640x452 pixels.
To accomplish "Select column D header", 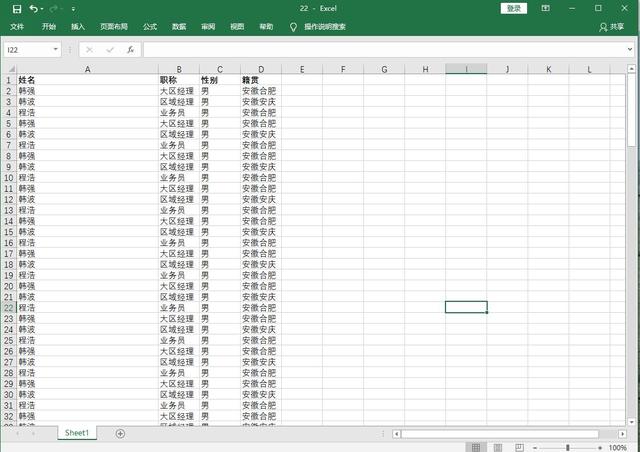I will click(x=261, y=69).
